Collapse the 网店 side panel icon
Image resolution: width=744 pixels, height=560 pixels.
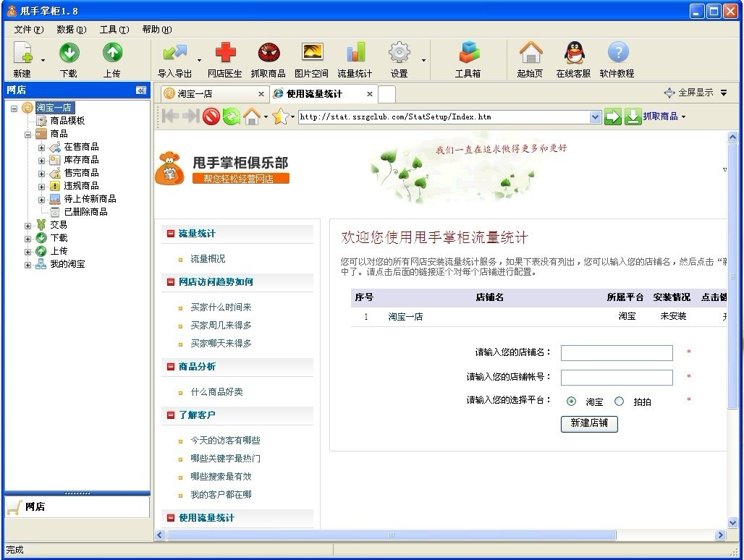(141, 90)
